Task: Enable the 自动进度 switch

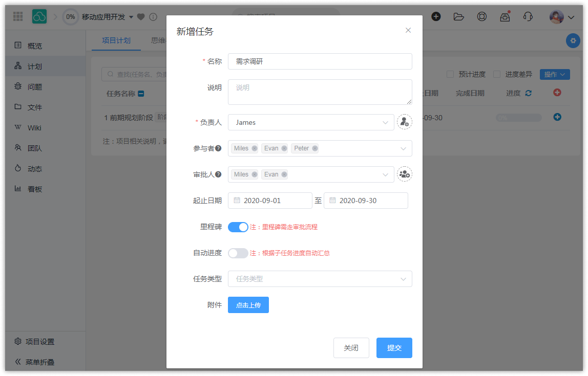Action: click(238, 253)
